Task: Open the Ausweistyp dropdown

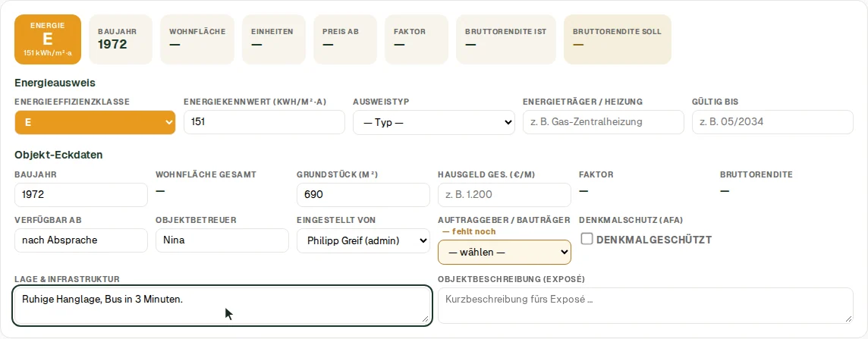Action: [x=434, y=122]
